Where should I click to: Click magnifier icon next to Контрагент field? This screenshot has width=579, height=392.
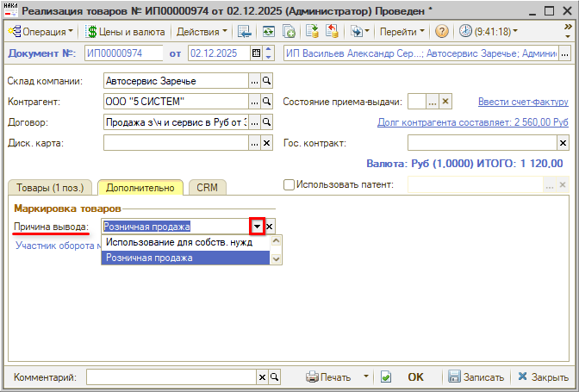click(266, 102)
